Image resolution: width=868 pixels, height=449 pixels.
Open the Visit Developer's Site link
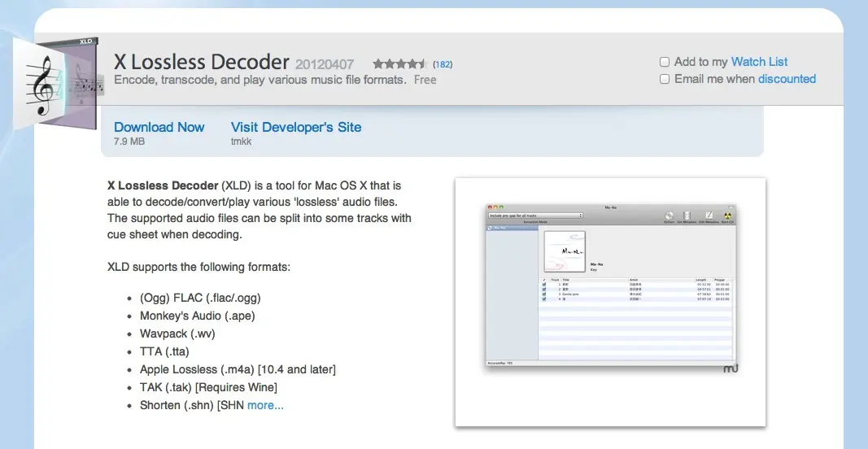[x=295, y=127]
